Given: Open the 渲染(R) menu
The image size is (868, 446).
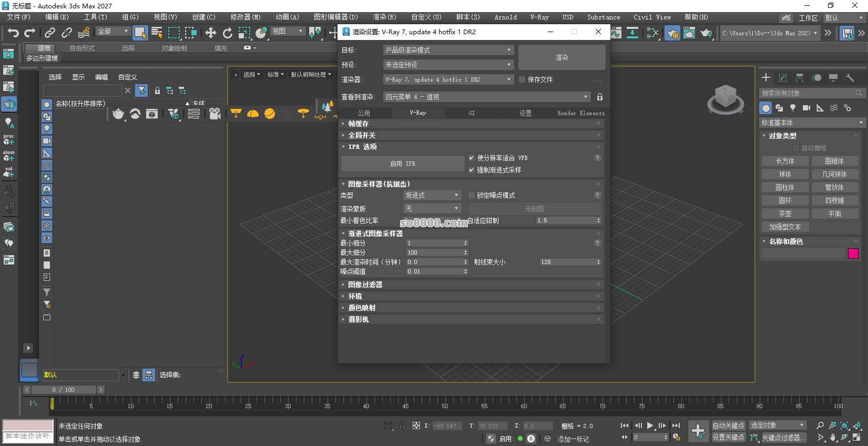Looking at the screenshot, I should pyautogui.click(x=385, y=17).
